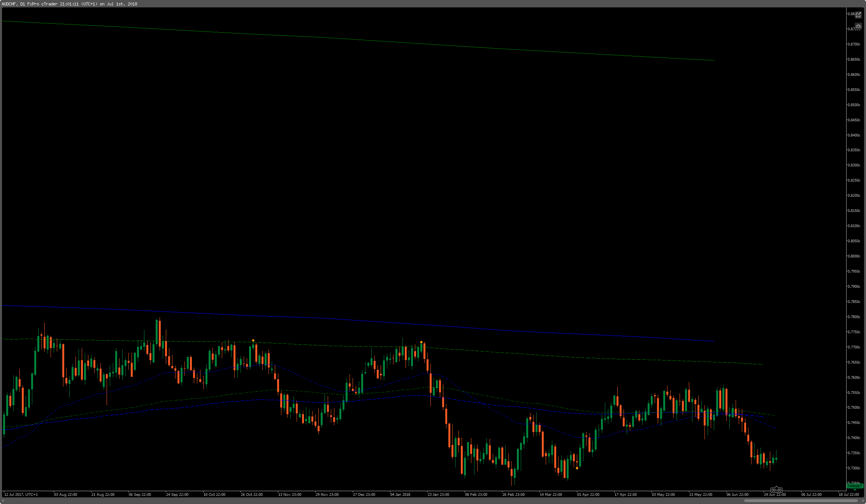Click the 24 Jun 22:00 date label
Viewport: 866px width, 504px height.
pos(775,495)
